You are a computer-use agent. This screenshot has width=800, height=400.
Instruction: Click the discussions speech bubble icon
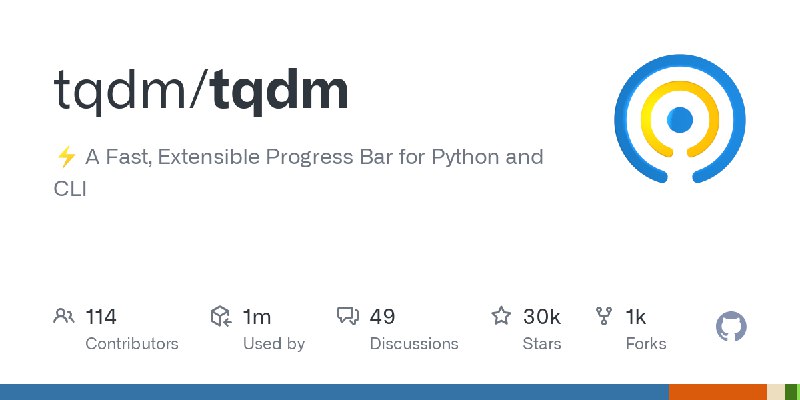click(348, 316)
